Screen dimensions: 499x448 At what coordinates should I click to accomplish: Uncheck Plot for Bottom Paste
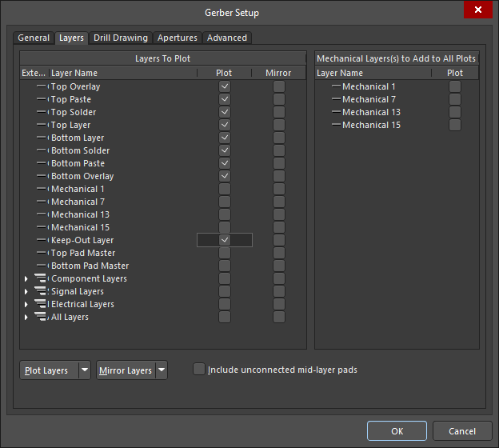click(225, 163)
